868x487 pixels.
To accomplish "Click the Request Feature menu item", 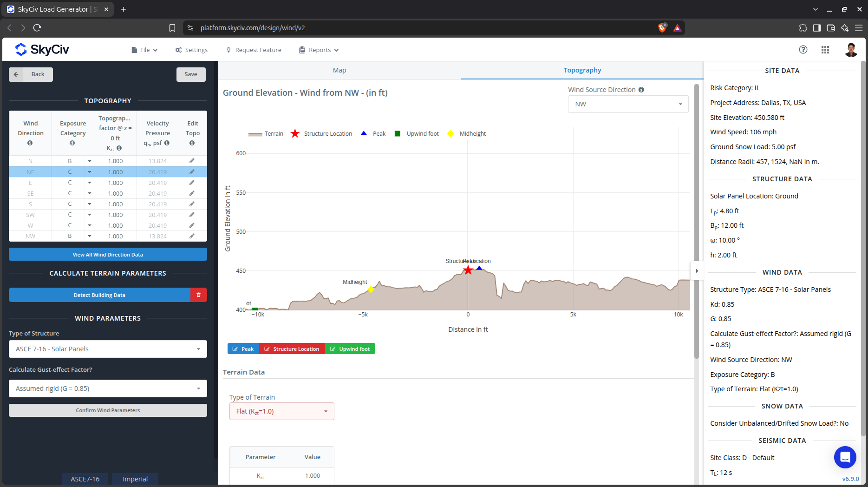I will point(254,50).
